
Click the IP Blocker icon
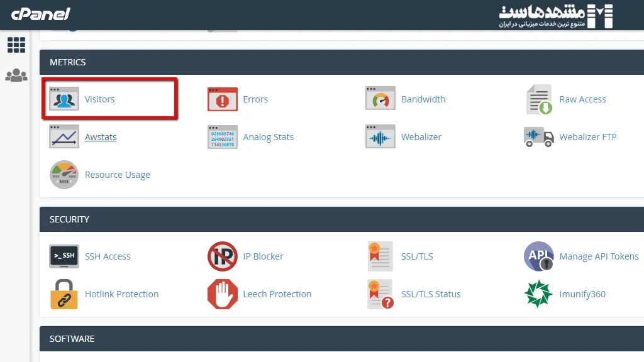pos(223,256)
